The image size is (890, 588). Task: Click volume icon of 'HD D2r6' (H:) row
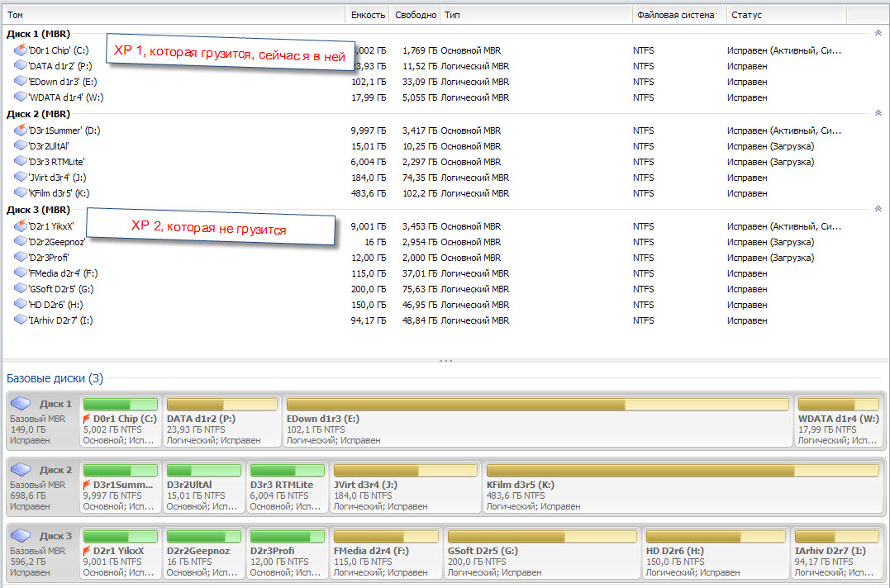point(21,305)
